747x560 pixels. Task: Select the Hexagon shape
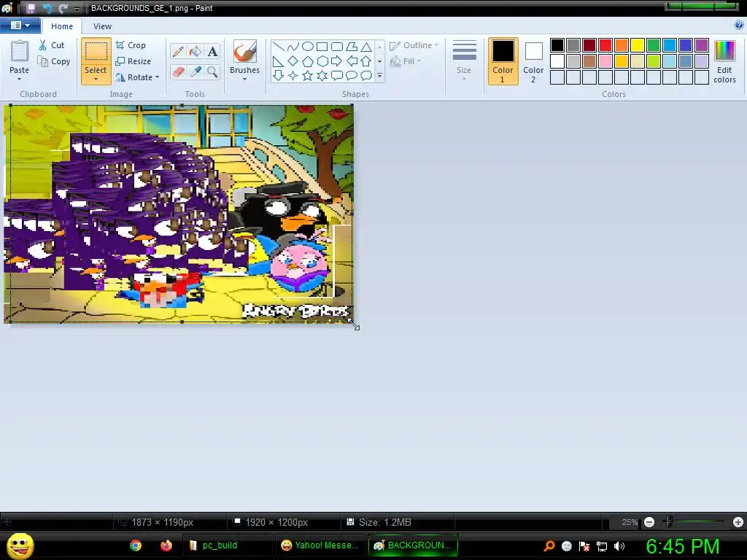pos(322,61)
